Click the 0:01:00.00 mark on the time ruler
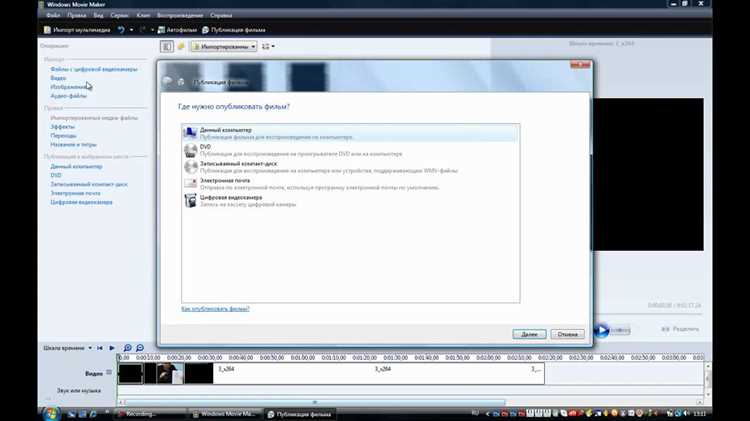Screen dimensions: 750x421 (x=303, y=358)
